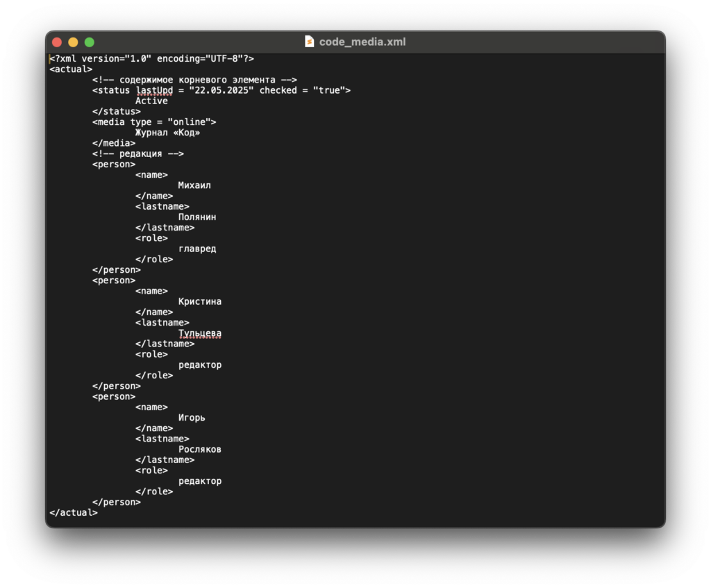Viewport: 711px width, 588px height.
Task: Click the yellow minimize traffic light button
Action: 73,42
